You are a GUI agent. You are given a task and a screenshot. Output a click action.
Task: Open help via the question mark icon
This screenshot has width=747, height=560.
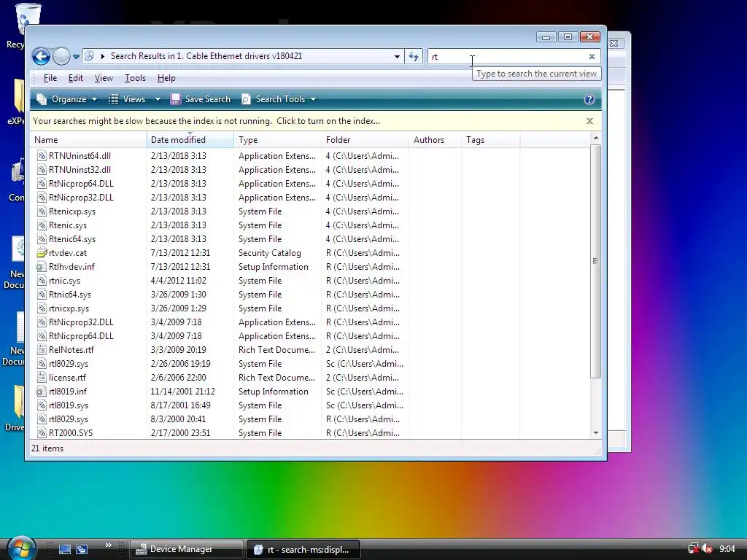tap(589, 99)
